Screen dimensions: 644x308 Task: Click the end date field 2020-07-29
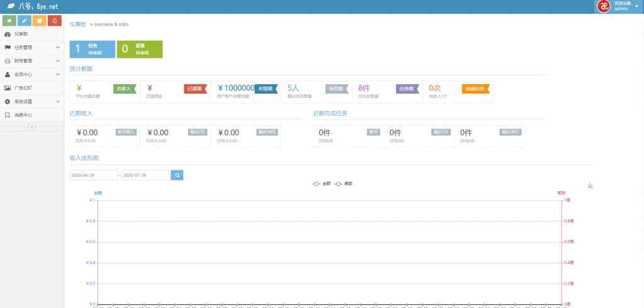[x=146, y=175]
